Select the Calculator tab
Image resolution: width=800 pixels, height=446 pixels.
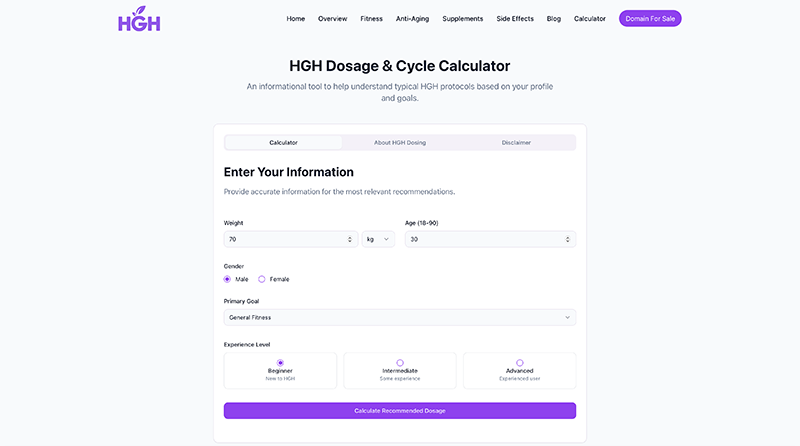(x=284, y=143)
